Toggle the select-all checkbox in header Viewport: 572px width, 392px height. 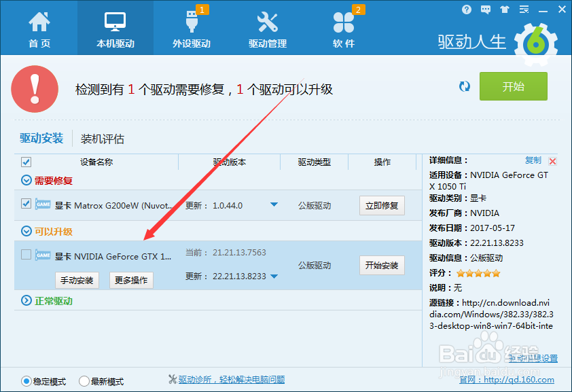tap(26, 162)
